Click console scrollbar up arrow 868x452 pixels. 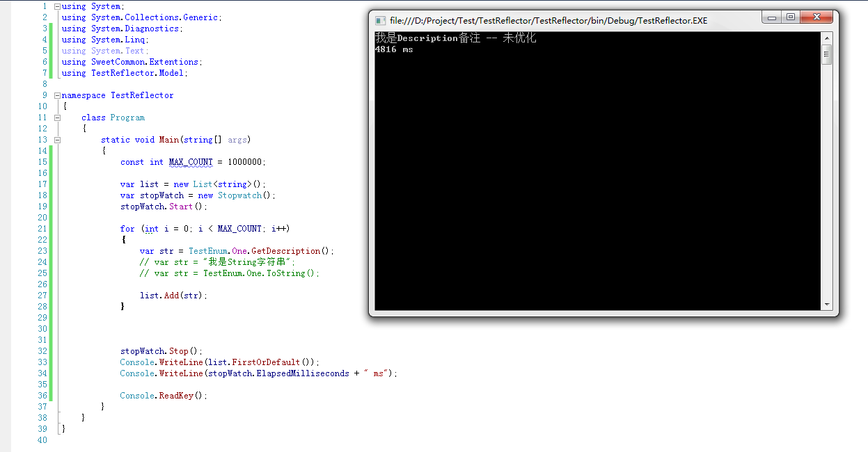tap(827, 38)
